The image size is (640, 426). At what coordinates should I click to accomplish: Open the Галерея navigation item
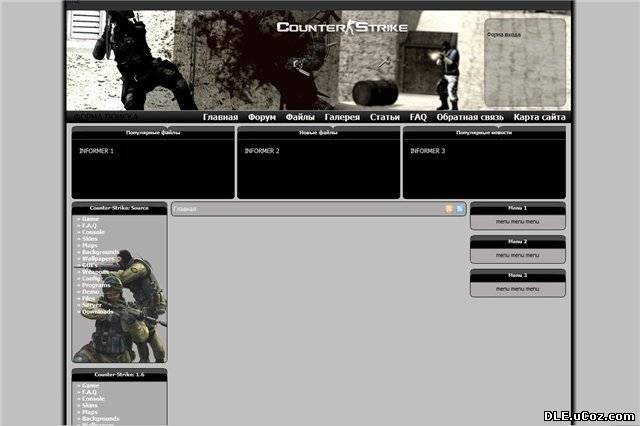[342, 117]
